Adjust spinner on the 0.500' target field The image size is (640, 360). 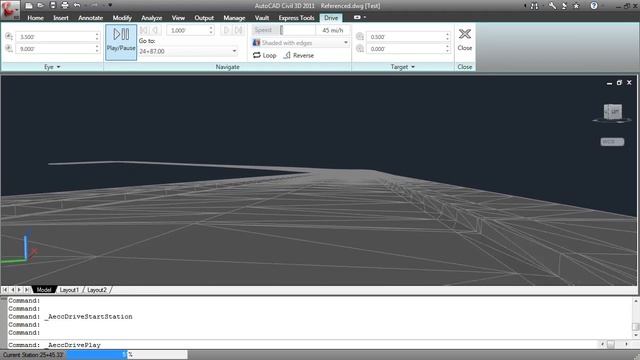tap(448, 37)
